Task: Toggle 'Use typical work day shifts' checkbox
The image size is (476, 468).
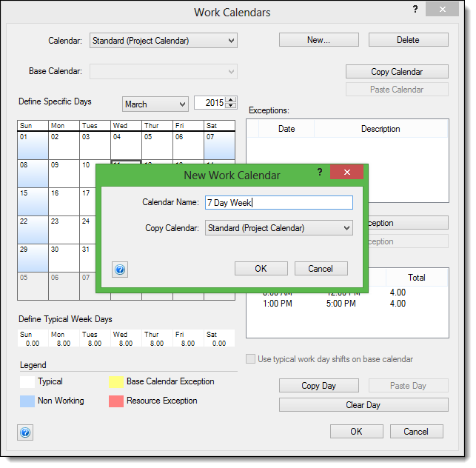Action: pyautogui.click(x=252, y=359)
